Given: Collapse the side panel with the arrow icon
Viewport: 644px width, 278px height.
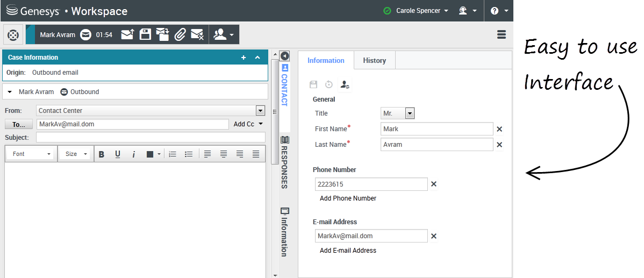Looking at the screenshot, I should (285, 56).
